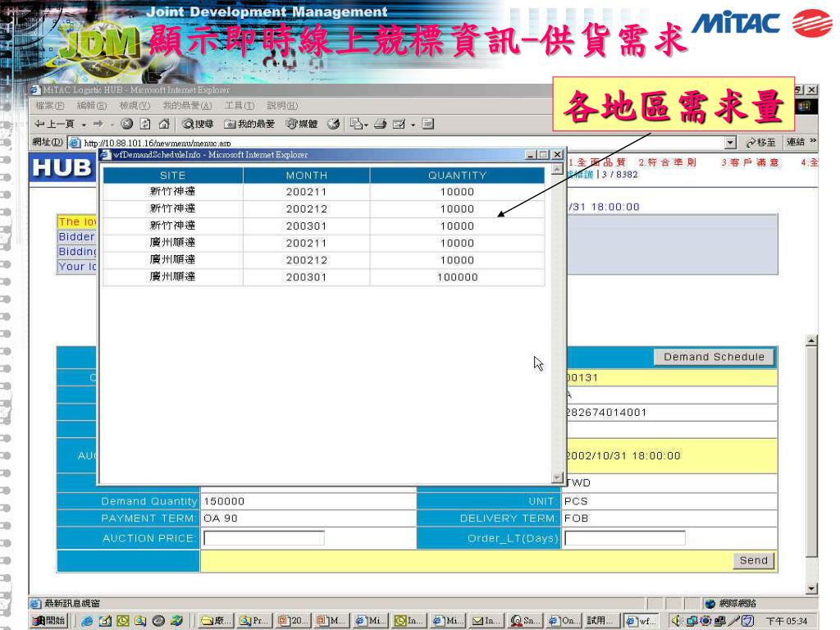Click the Forward arrow toolbar button

pos(98,125)
